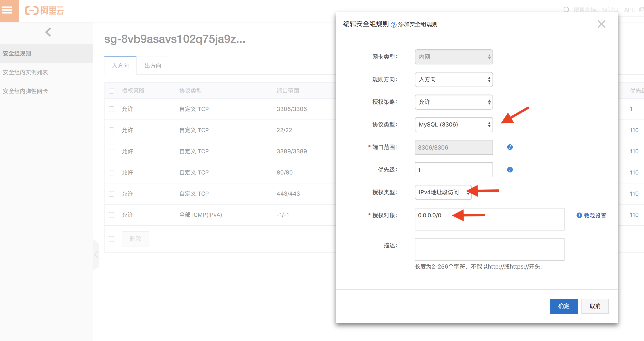Screen dimensions: 644x341
Task: Check the 80/80 rule checkbox
Action: click(x=111, y=173)
